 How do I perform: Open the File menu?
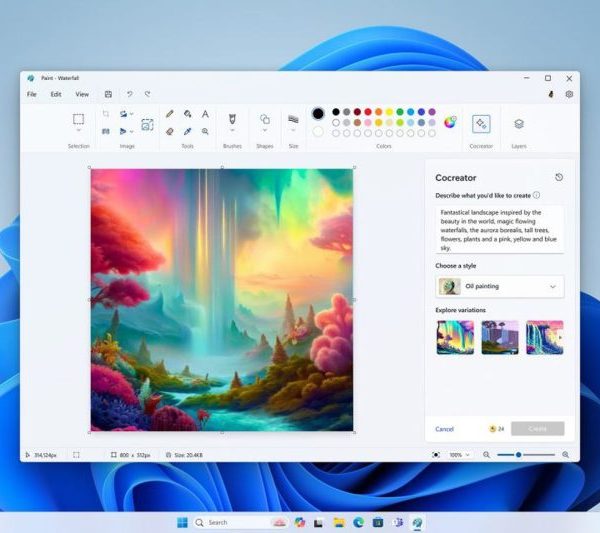pos(32,94)
